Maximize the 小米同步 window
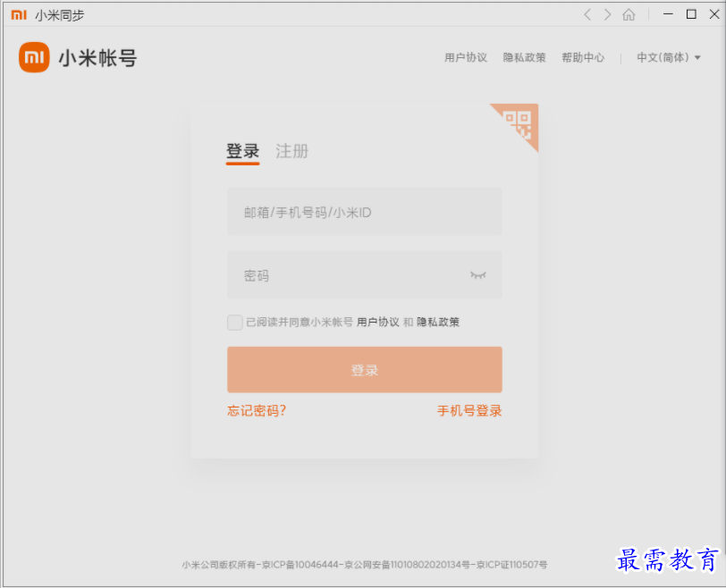 click(x=691, y=14)
